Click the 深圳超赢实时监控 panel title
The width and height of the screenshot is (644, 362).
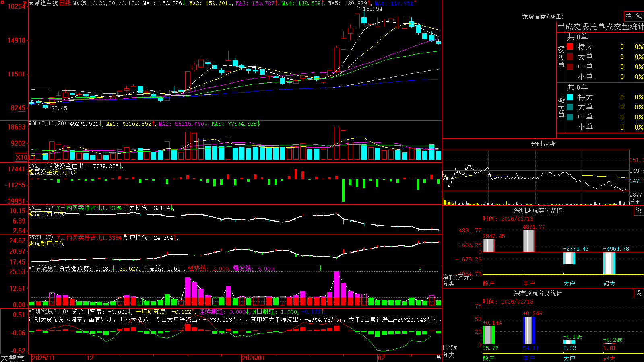pyautogui.click(x=538, y=210)
